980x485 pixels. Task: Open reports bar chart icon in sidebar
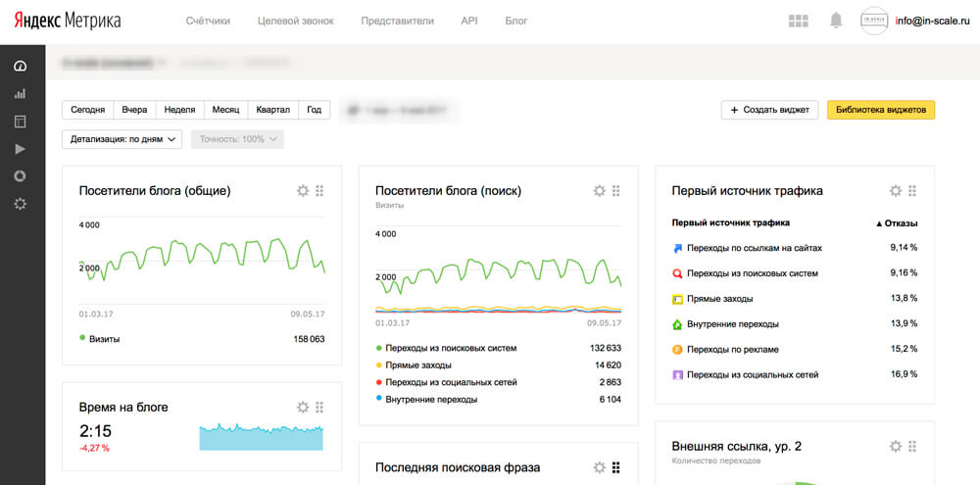(x=20, y=94)
